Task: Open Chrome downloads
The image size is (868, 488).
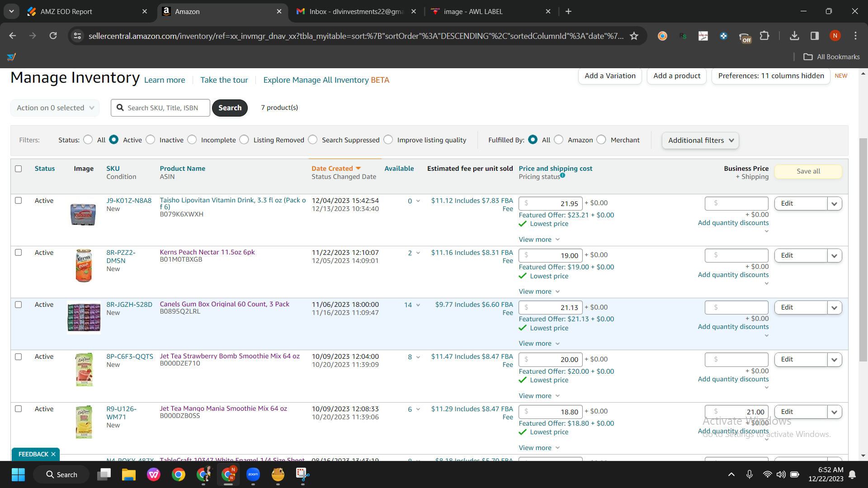Action: (794, 36)
